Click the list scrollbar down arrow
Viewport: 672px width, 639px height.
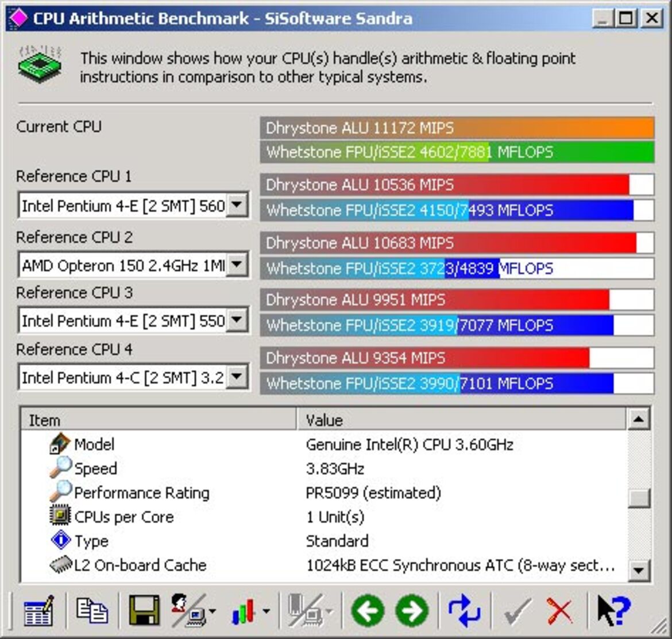click(x=639, y=570)
